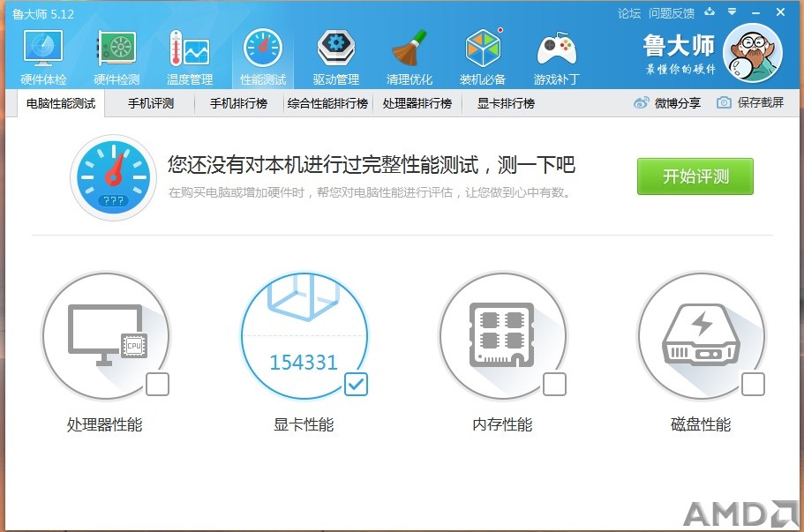Go to 温度管理 temperature management
The image size is (804, 532).
190,57
